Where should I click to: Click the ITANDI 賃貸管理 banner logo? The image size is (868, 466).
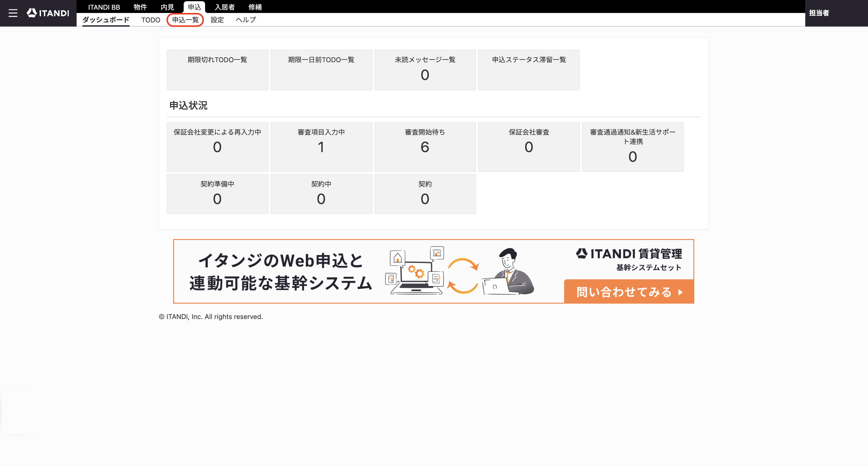629,253
